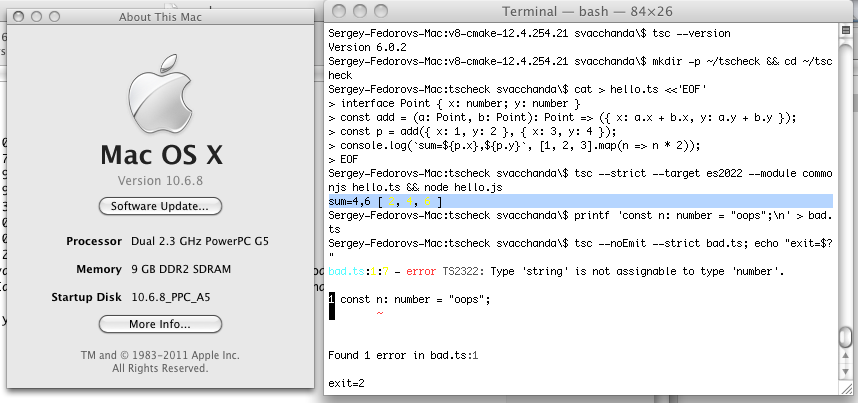Click the 10.6.8_PPC_A5 startup disk value
Viewport: 858px width, 403px height.
coord(171,297)
